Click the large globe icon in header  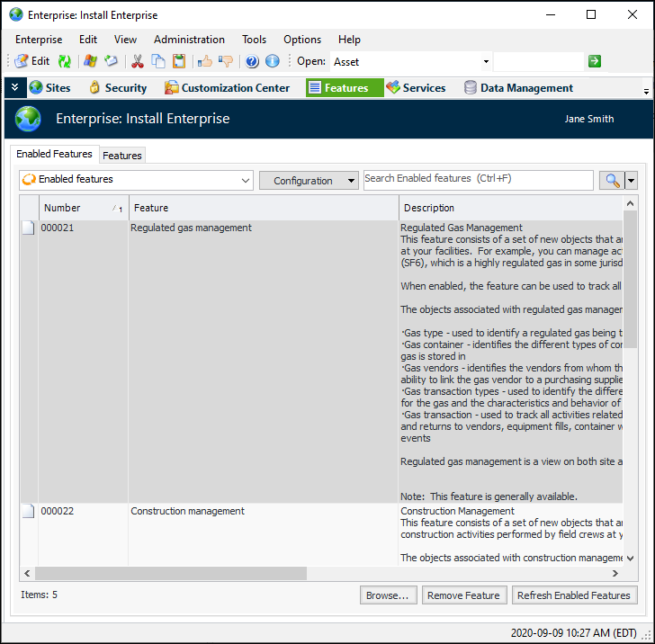click(x=28, y=119)
